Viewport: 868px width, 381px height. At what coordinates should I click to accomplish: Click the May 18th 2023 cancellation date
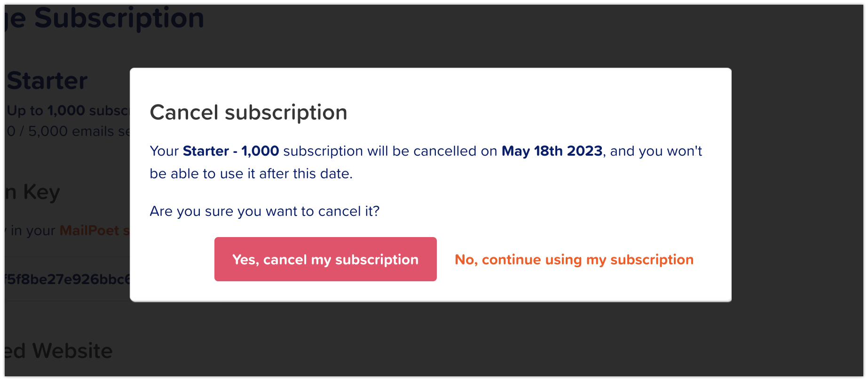tap(552, 151)
